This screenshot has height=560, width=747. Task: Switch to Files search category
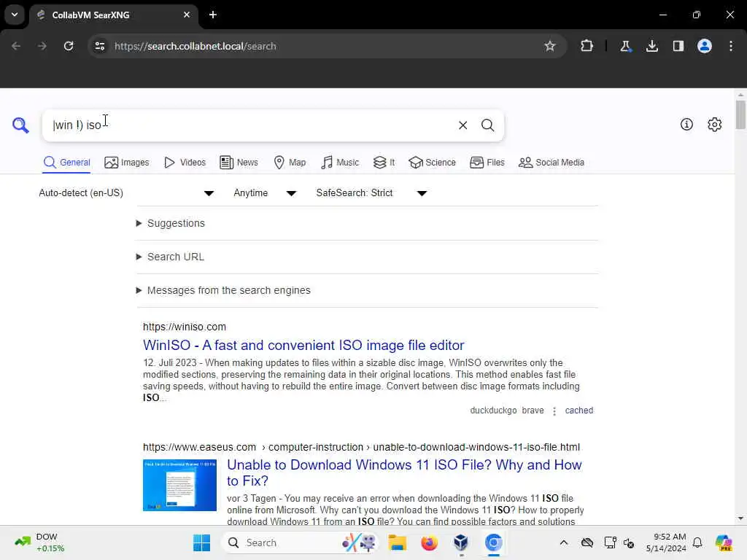click(x=487, y=163)
